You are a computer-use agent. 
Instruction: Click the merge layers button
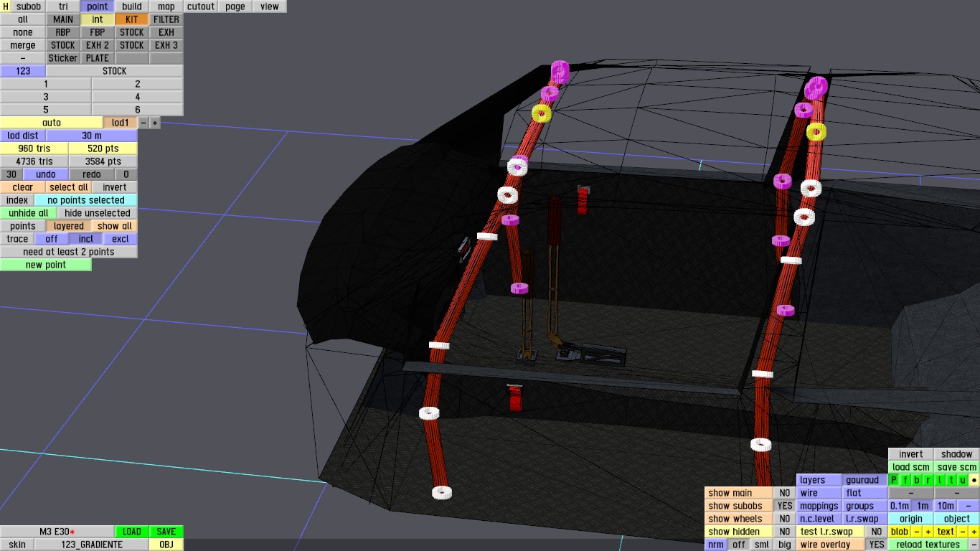23,45
